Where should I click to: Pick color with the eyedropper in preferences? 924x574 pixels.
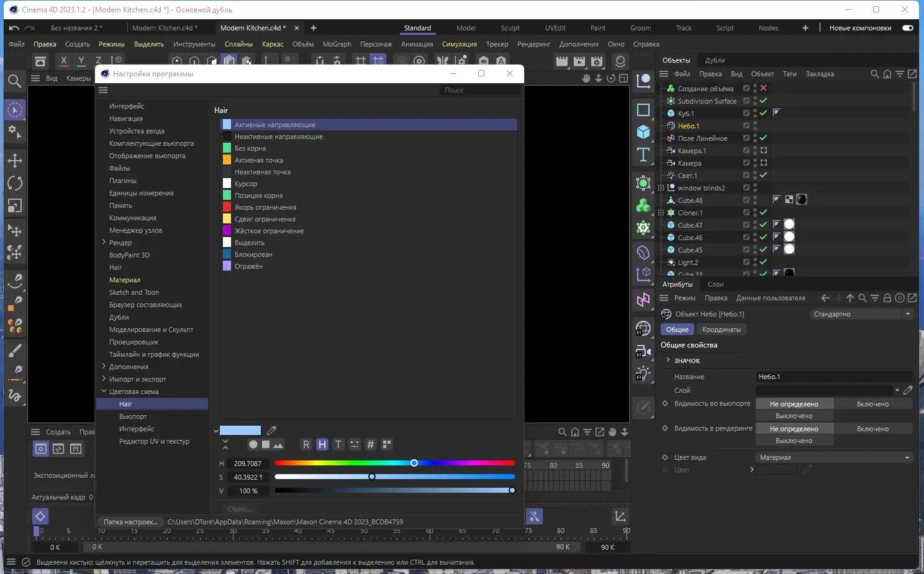[271, 430]
